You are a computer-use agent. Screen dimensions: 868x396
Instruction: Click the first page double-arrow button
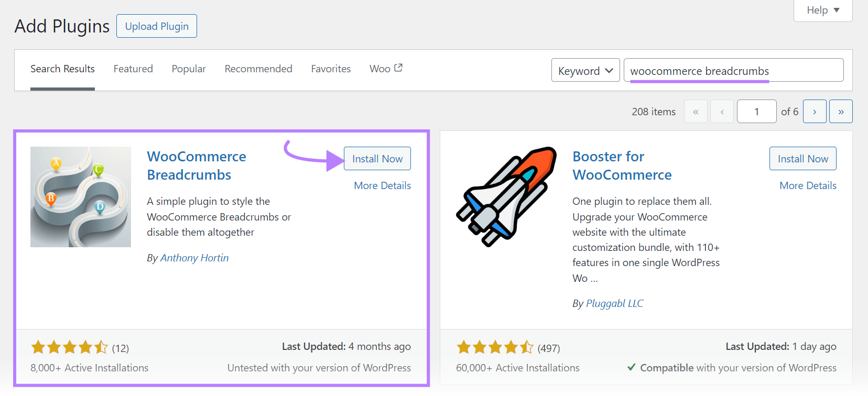(x=696, y=112)
